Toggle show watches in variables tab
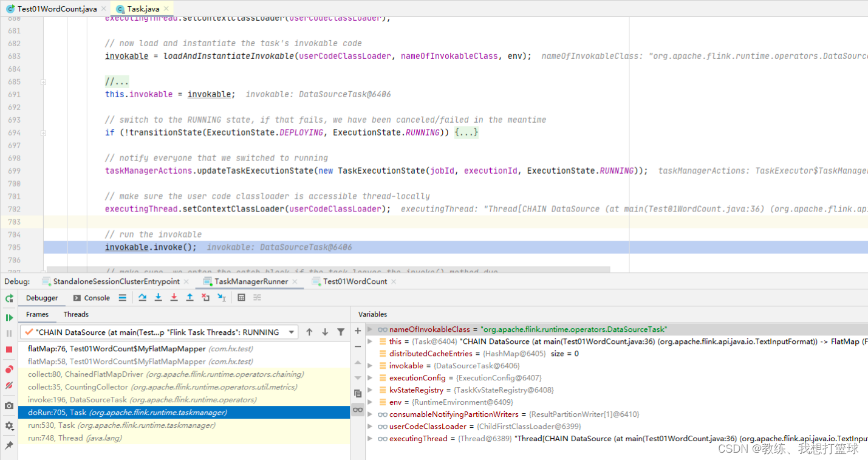 click(x=358, y=410)
